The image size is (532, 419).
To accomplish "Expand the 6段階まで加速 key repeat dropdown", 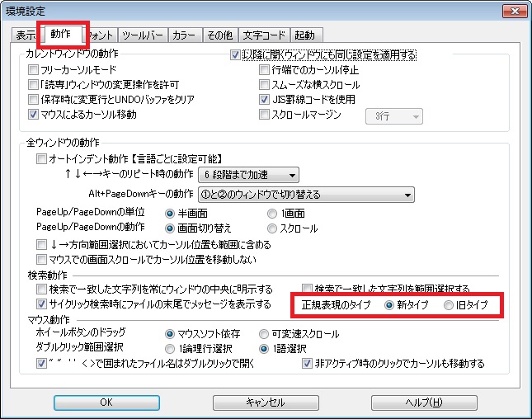I will click(248, 175).
